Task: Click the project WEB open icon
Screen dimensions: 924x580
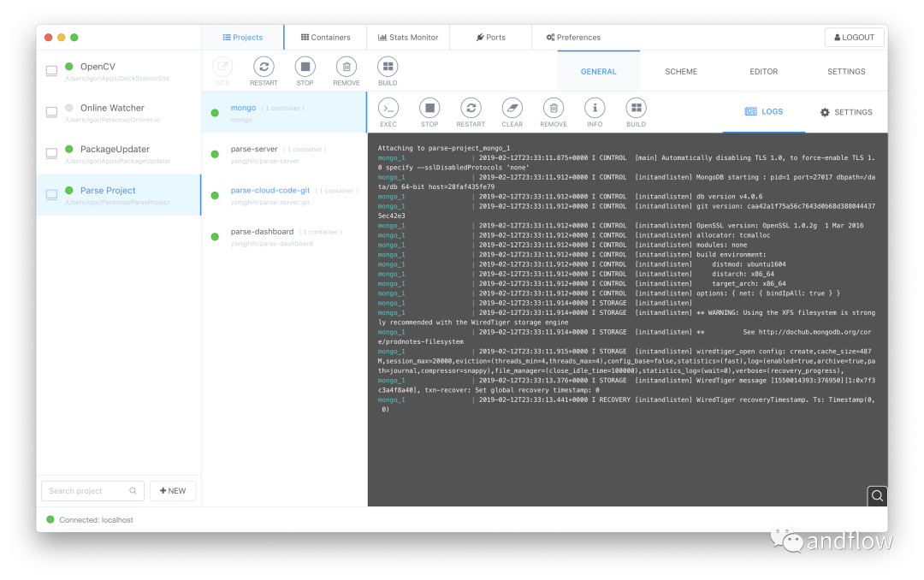Action: click(x=222, y=67)
